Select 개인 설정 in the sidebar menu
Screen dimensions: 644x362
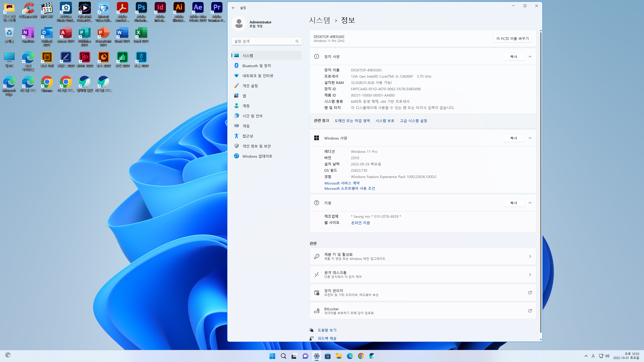pyautogui.click(x=250, y=86)
